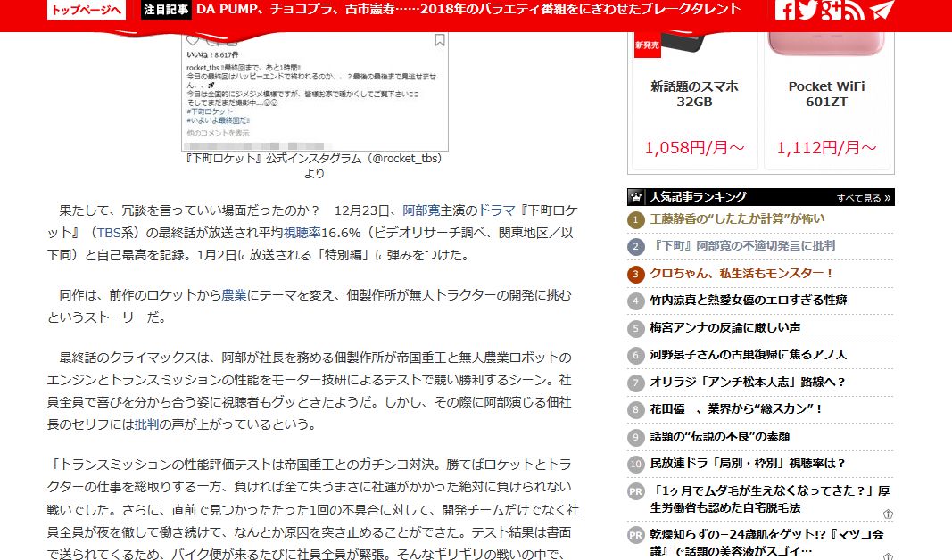The width and height of the screenshot is (952, 560).
Task: Open the 1ヶ月でムダ毛 PR article
Action: pyautogui.click(x=770, y=499)
